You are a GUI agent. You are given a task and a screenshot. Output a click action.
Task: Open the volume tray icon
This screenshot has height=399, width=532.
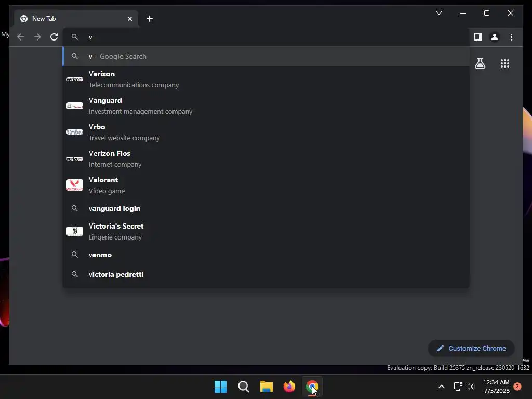coord(470,387)
